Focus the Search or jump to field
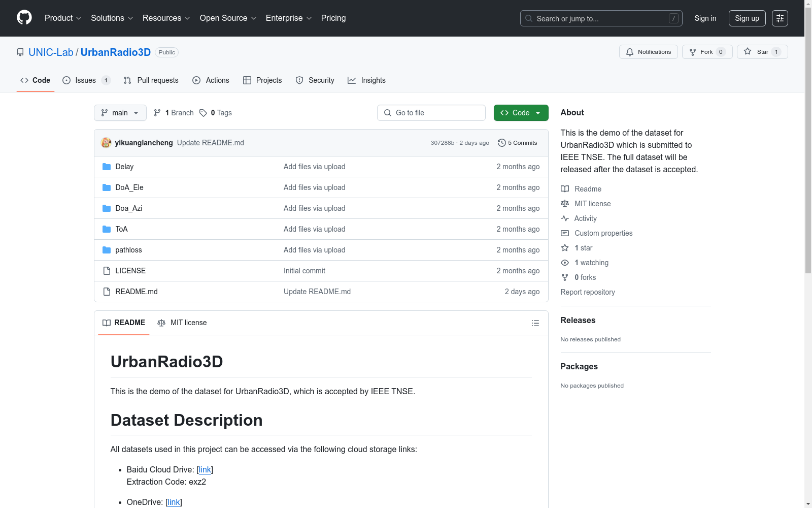Viewport: 812px width, 508px height. [x=601, y=18]
